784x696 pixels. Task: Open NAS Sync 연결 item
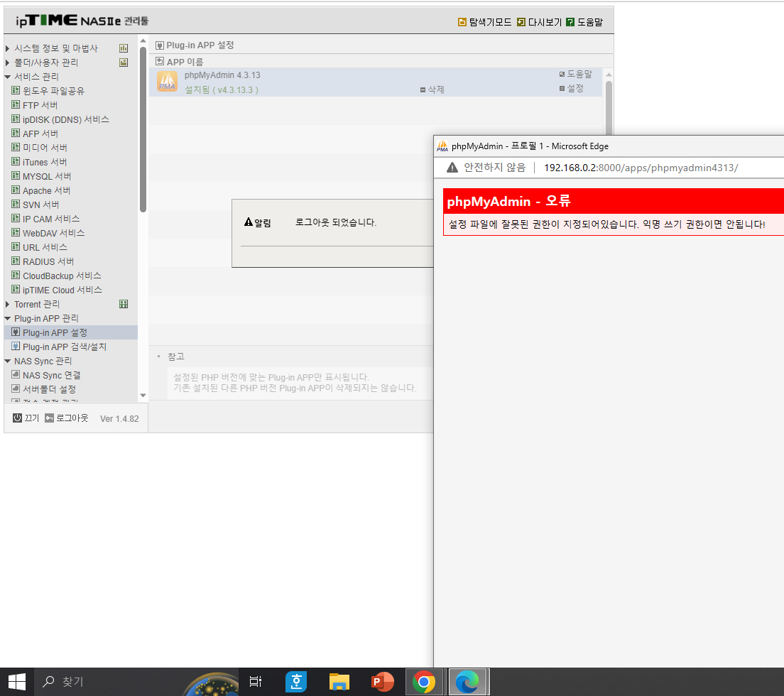point(46,376)
